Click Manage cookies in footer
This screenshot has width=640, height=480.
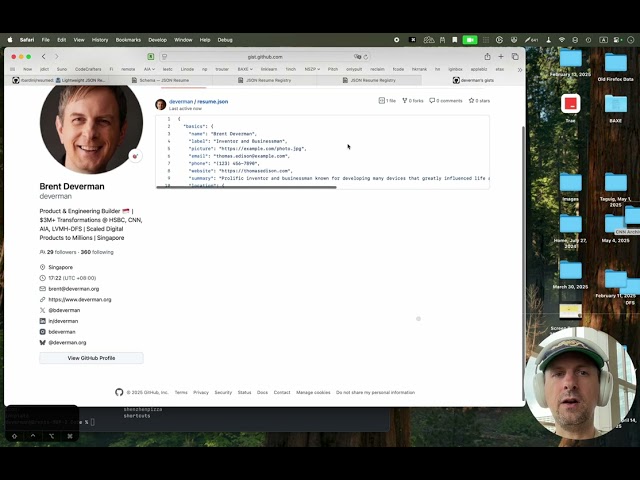pos(313,393)
